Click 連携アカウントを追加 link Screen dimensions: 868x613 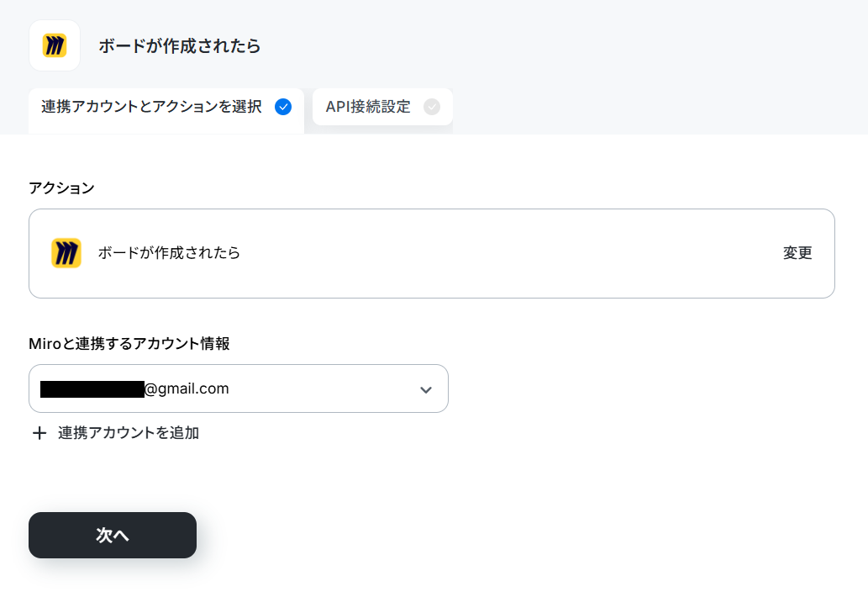[129, 433]
